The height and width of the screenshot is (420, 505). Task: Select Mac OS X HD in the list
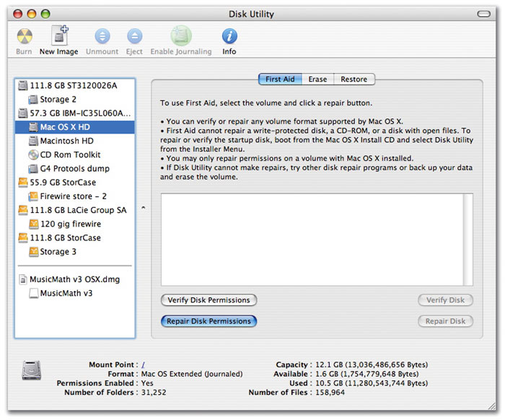[x=65, y=127]
